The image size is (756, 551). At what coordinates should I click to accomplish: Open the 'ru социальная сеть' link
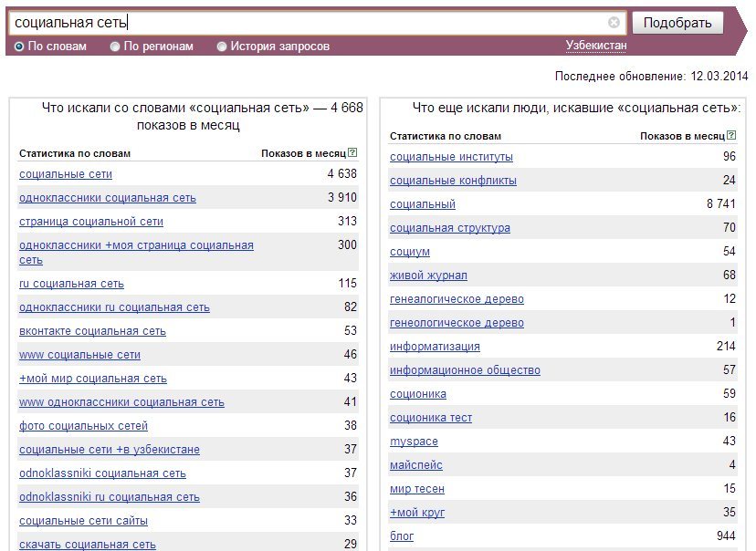[x=71, y=284]
